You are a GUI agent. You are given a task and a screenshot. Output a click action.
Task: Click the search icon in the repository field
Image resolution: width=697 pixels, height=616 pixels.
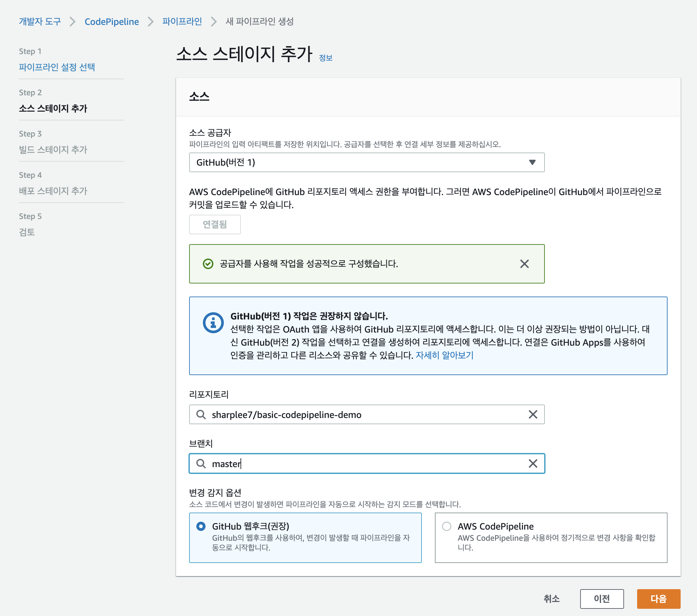(201, 414)
